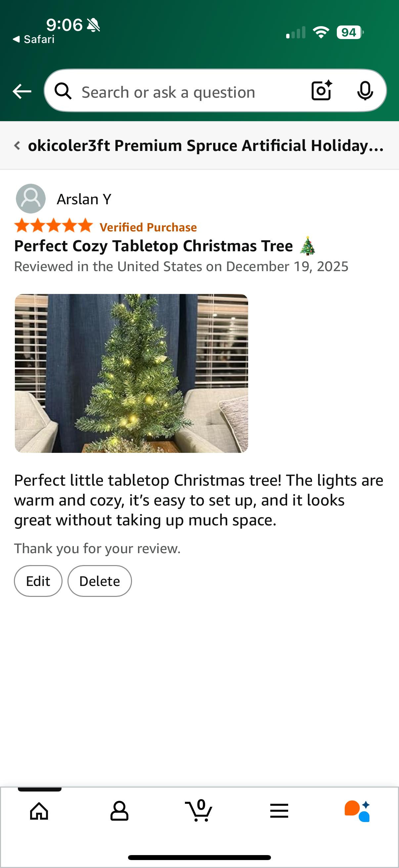Tap the review title Perfect Cozy Tabletop
This screenshot has width=399, height=868.
point(154,246)
